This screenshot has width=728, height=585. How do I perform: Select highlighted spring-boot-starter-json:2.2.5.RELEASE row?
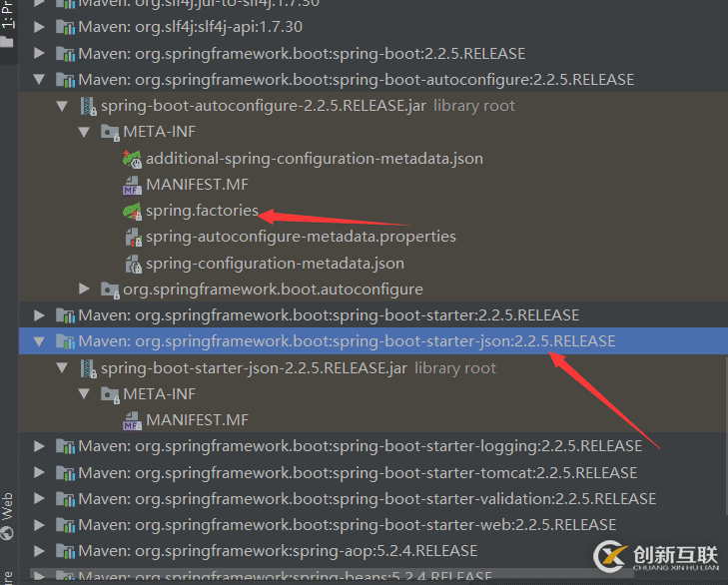(x=373, y=341)
